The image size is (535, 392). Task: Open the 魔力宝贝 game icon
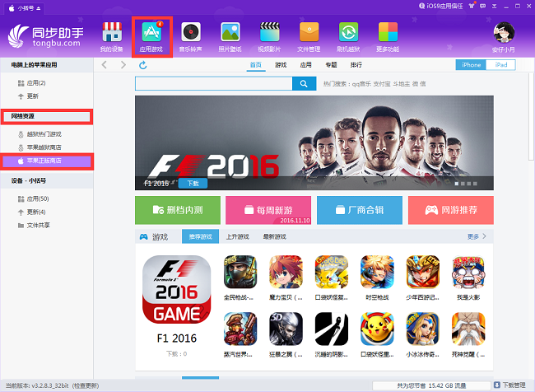286,272
